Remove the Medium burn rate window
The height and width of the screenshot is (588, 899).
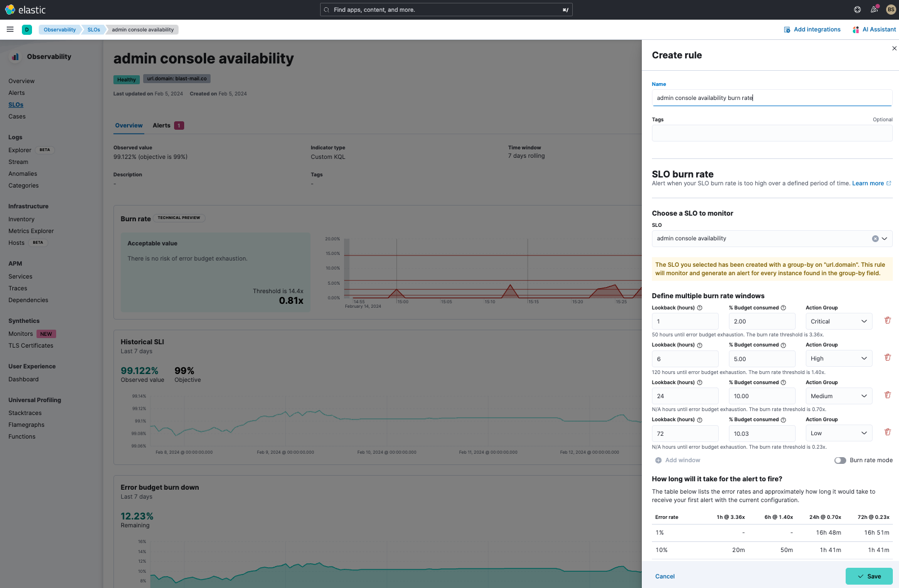[x=887, y=395]
